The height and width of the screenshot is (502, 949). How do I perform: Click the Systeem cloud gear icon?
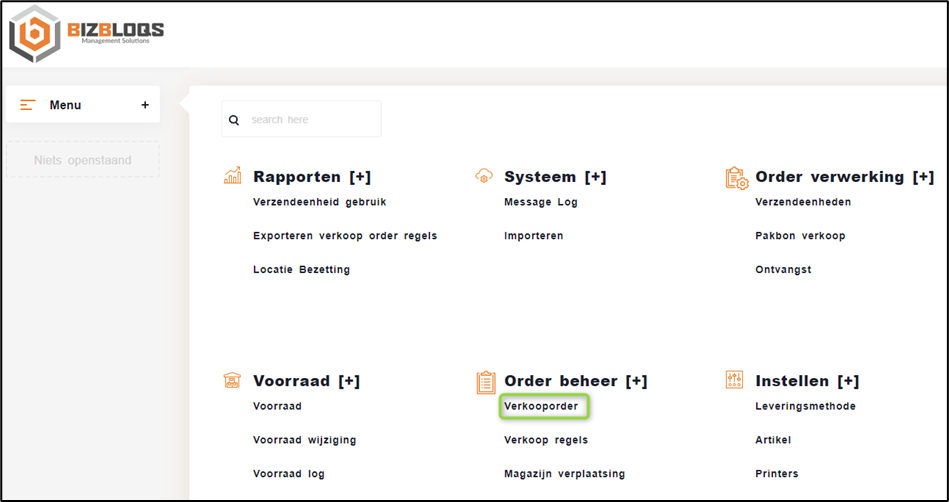pos(484,177)
